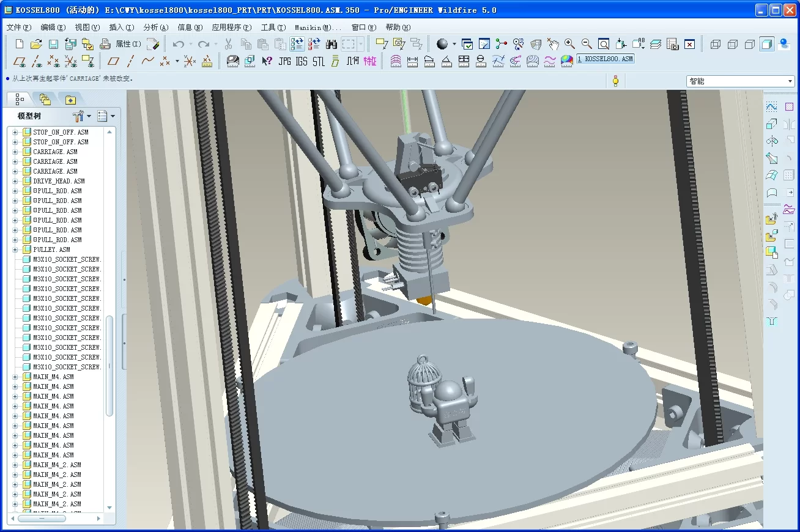This screenshot has width=800, height=532.
Task: Expand the PULLEY.ASM tree node
Action: pyautogui.click(x=15, y=249)
